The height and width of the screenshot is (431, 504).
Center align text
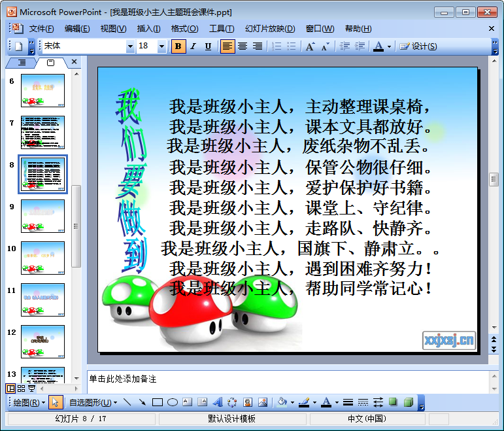pyautogui.click(x=243, y=46)
